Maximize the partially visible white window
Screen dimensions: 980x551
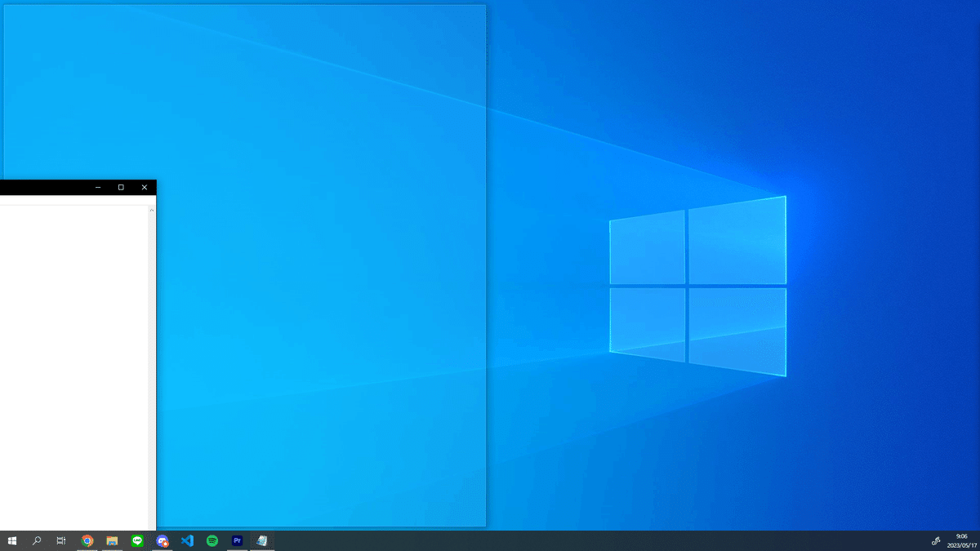point(121,188)
